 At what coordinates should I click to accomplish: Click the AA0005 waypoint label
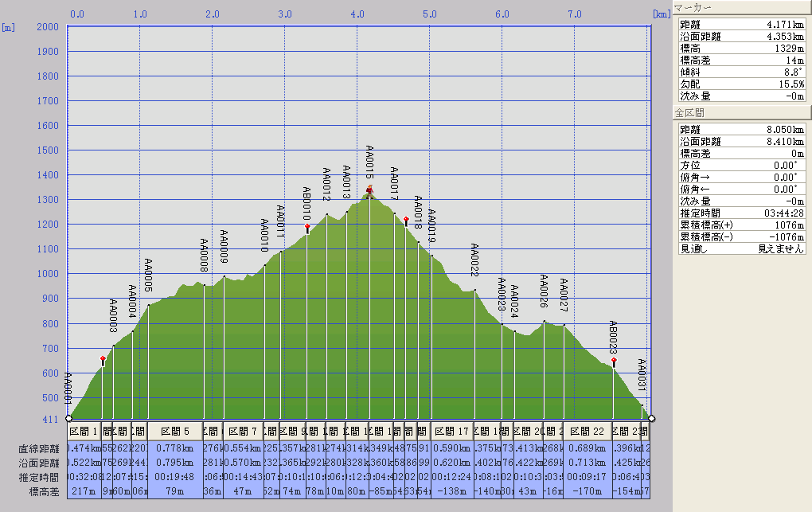pyautogui.click(x=148, y=276)
